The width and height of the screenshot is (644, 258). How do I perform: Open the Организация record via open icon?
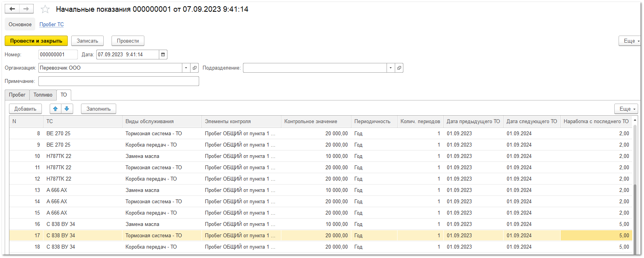tap(195, 68)
